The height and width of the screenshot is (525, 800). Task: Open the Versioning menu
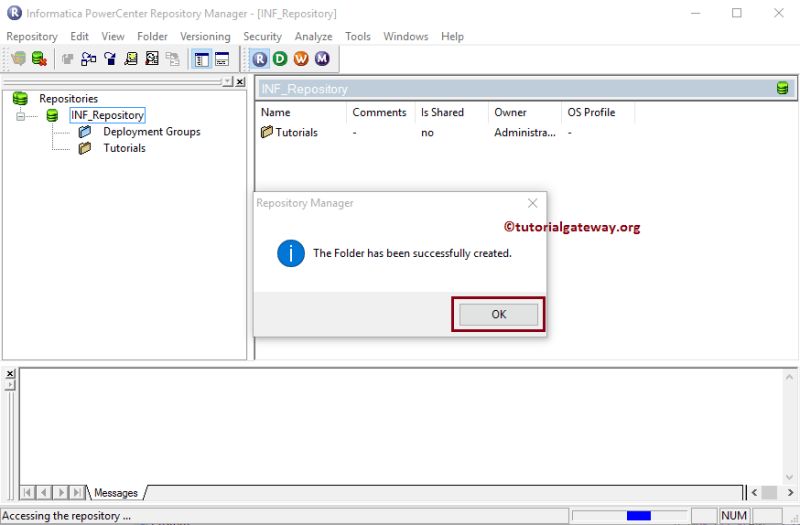[x=205, y=37]
